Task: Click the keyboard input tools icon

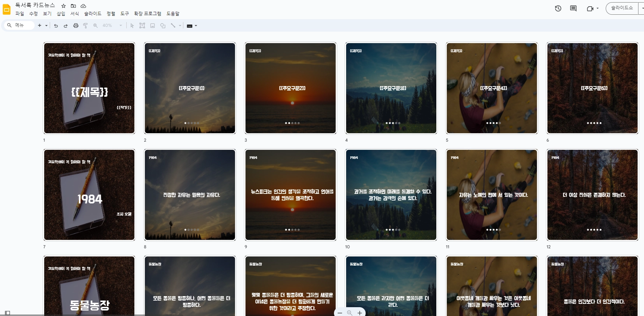Action: (x=190, y=26)
